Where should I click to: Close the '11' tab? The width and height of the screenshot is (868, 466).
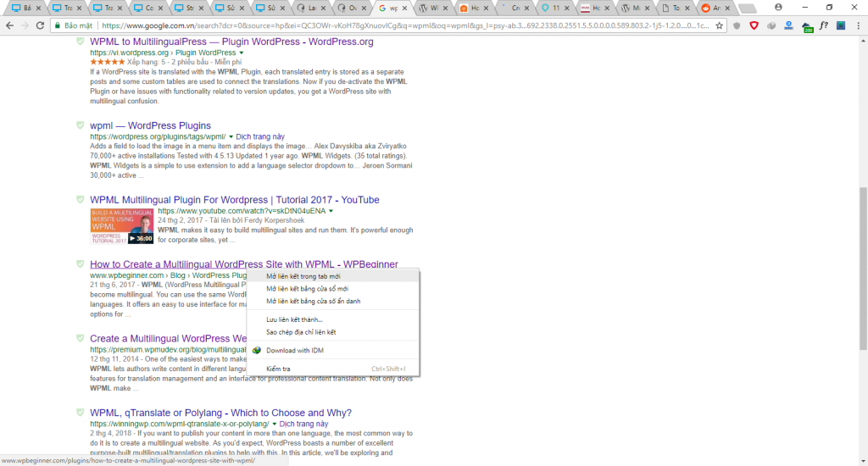[566, 8]
